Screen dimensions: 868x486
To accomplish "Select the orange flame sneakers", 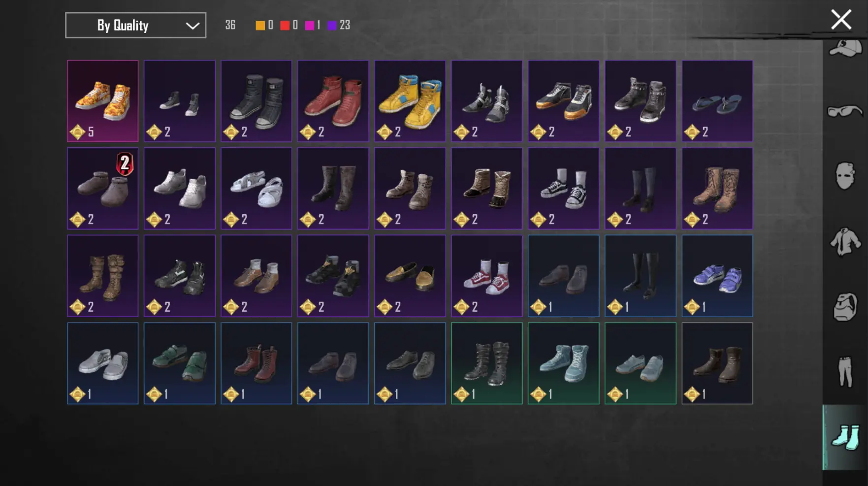I will (x=103, y=101).
